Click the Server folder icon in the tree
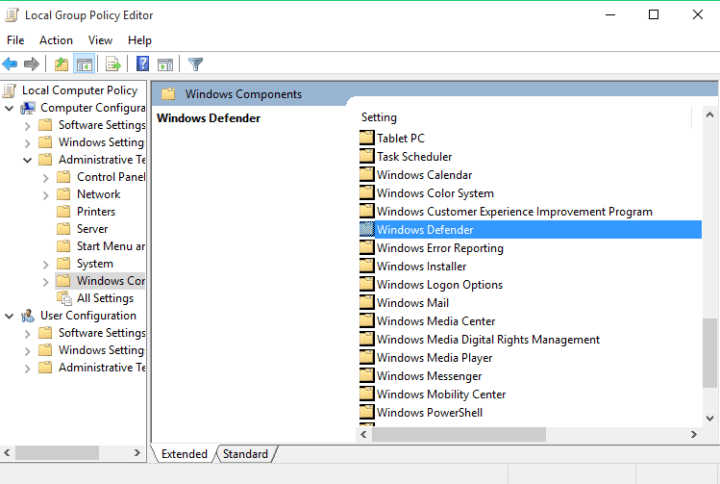 point(63,229)
